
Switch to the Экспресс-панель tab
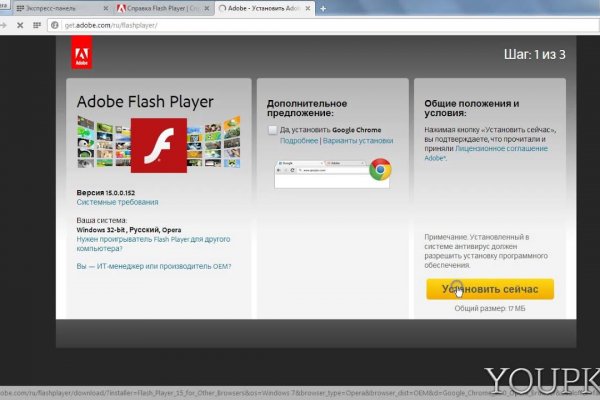tap(55, 8)
